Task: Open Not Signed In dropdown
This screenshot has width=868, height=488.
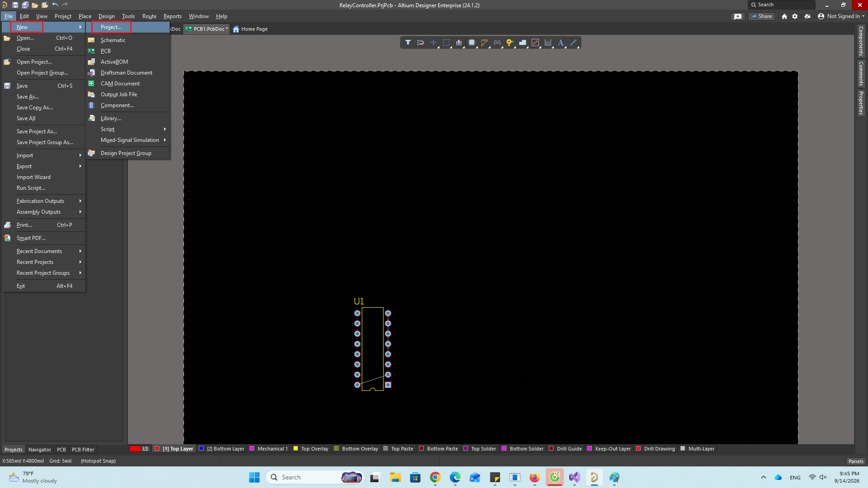Action: [x=841, y=16]
